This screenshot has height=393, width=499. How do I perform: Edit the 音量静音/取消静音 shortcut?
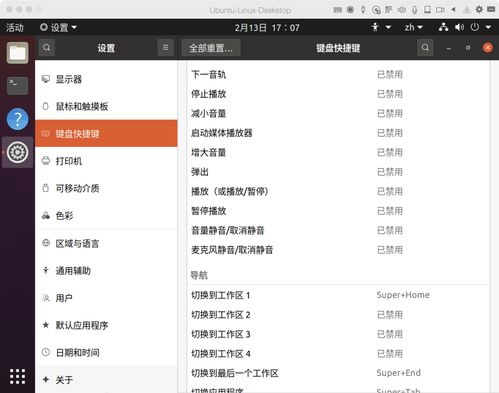click(x=338, y=230)
